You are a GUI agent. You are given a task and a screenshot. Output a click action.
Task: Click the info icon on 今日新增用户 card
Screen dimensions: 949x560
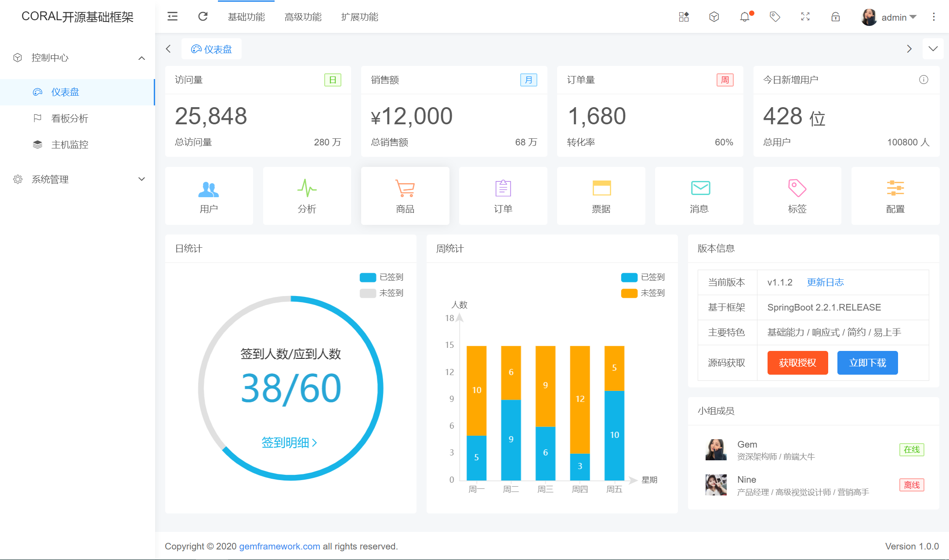point(924,79)
